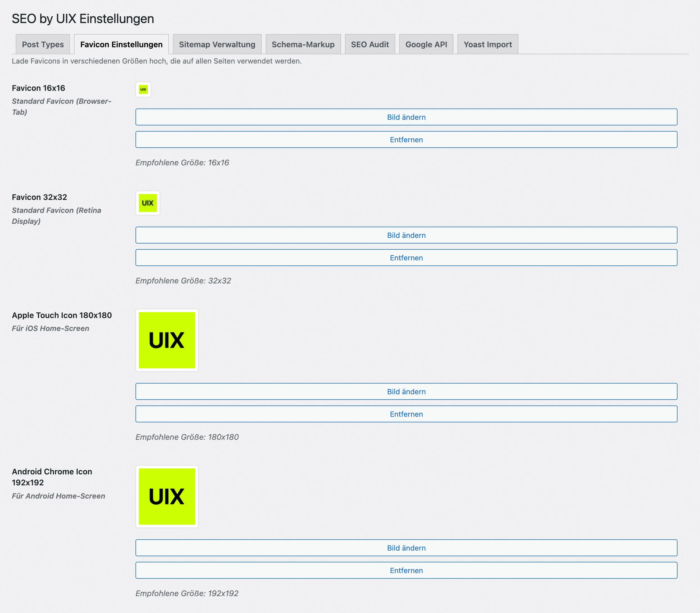Remove the Android Chrome Icon with Entfernen

click(406, 570)
